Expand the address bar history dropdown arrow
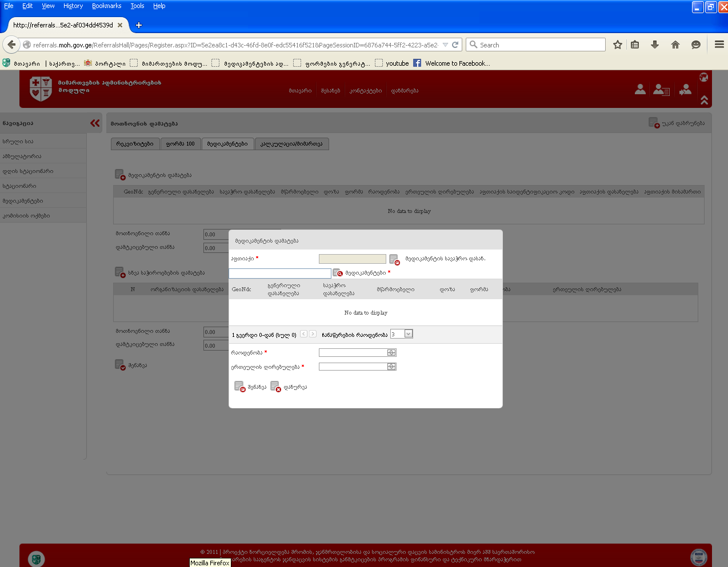Screen dimensions: 728x567 point(445,45)
